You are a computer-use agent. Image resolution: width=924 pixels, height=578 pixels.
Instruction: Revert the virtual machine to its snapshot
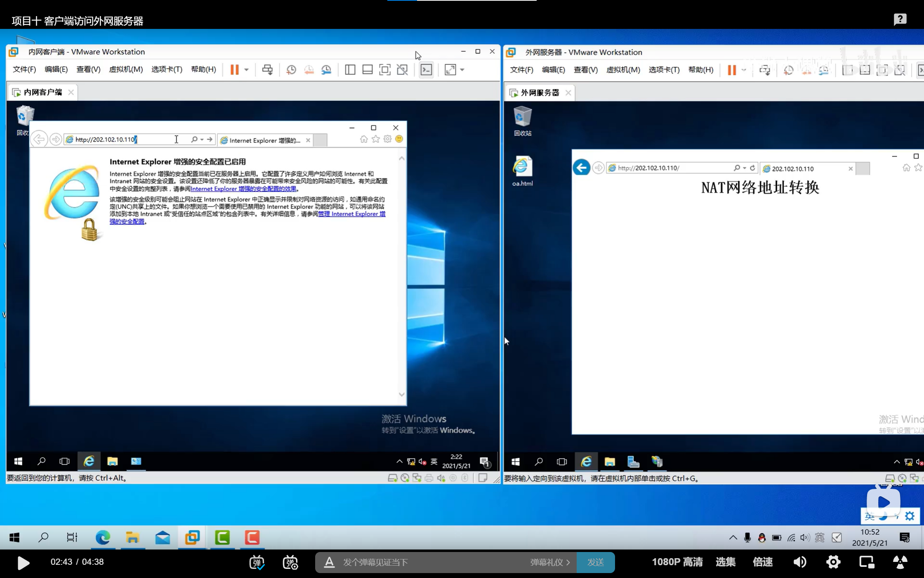point(309,69)
